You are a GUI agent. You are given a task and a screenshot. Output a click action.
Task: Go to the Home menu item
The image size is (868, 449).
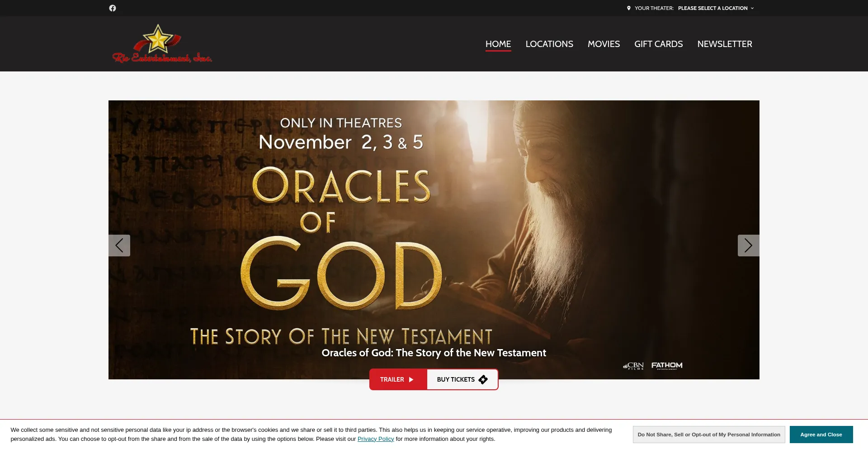498,44
